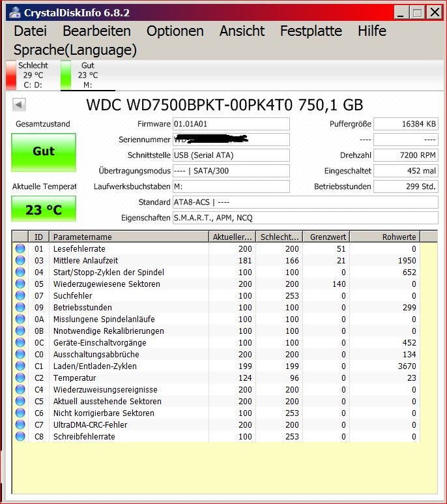
Task: Click the C8 attribute ID cell
Action: point(39,436)
